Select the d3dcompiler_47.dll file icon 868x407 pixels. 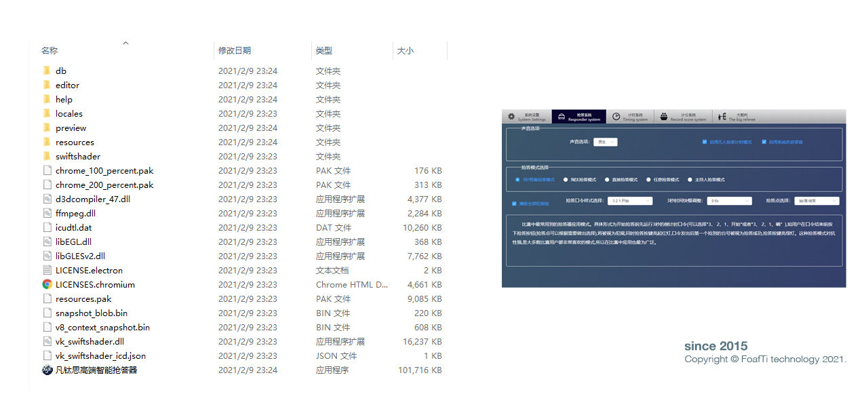click(47, 199)
